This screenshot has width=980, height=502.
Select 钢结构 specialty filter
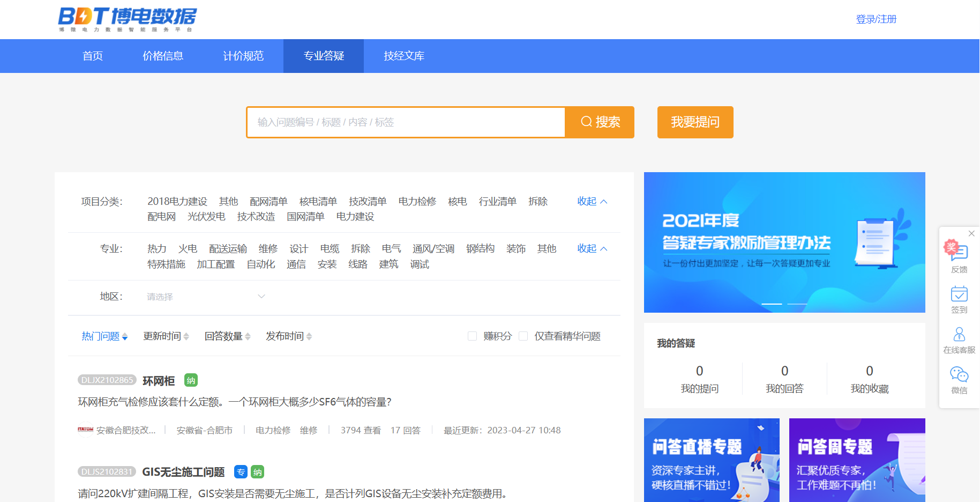[481, 248]
